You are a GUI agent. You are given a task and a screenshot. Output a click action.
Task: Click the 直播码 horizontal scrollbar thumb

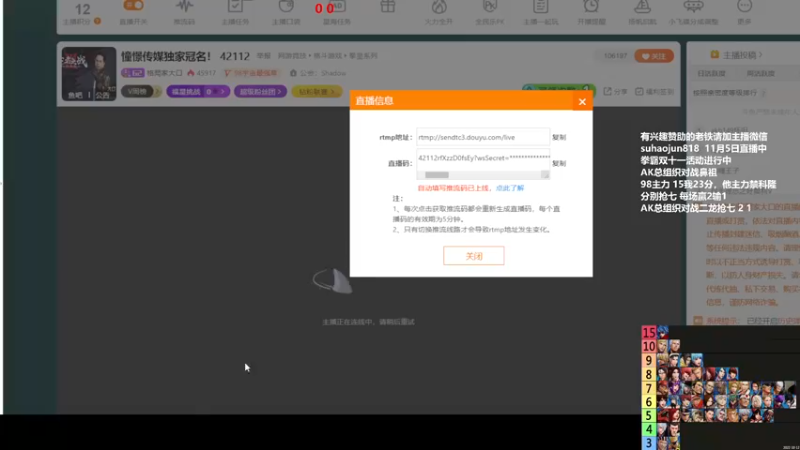pos(437,175)
